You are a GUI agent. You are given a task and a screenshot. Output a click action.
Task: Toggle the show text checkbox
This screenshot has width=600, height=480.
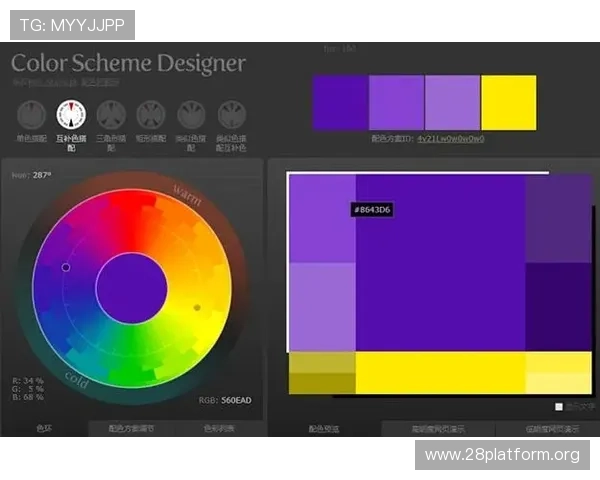(559, 407)
